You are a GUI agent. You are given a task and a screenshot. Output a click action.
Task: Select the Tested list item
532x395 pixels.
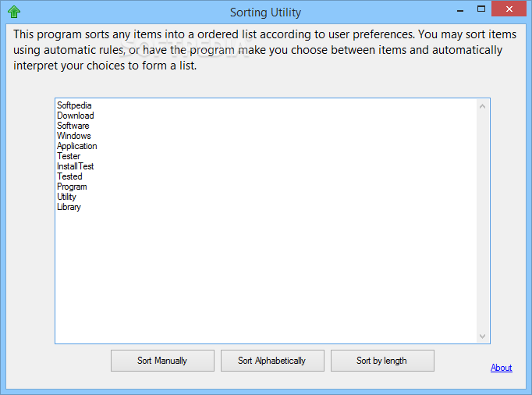[x=69, y=176]
